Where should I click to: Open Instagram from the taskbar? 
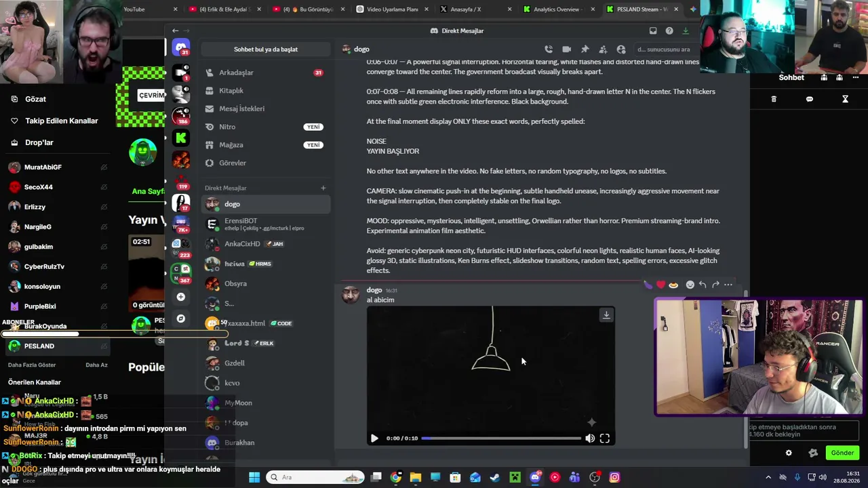(x=614, y=477)
